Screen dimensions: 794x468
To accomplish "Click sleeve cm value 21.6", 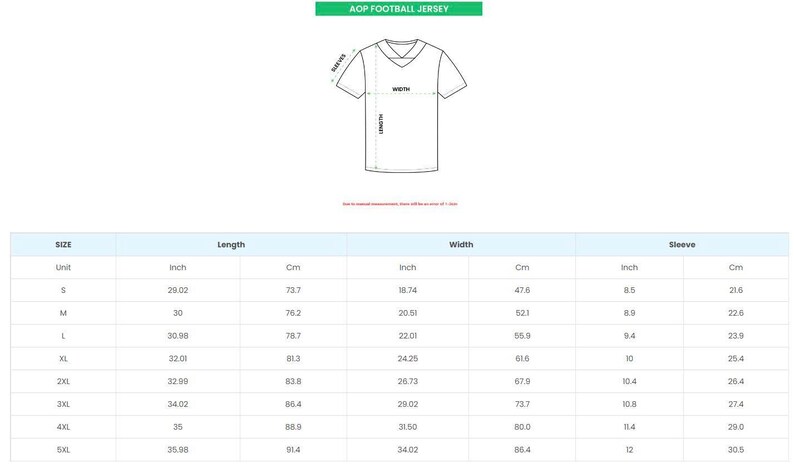I will coord(736,290).
